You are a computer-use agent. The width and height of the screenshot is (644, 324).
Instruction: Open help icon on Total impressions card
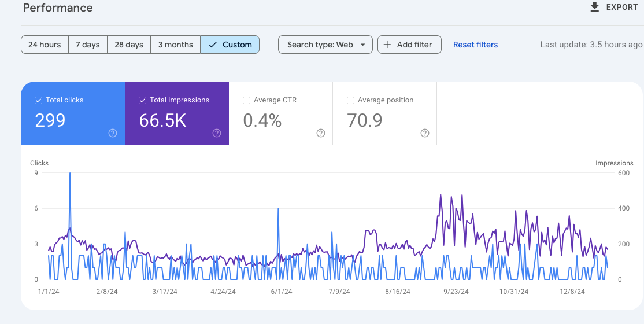(217, 133)
